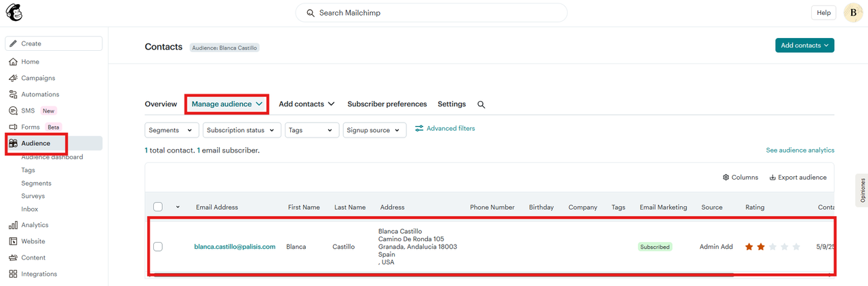Click the Subscribed status badge
The image size is (868, 286).
(654, 247)
